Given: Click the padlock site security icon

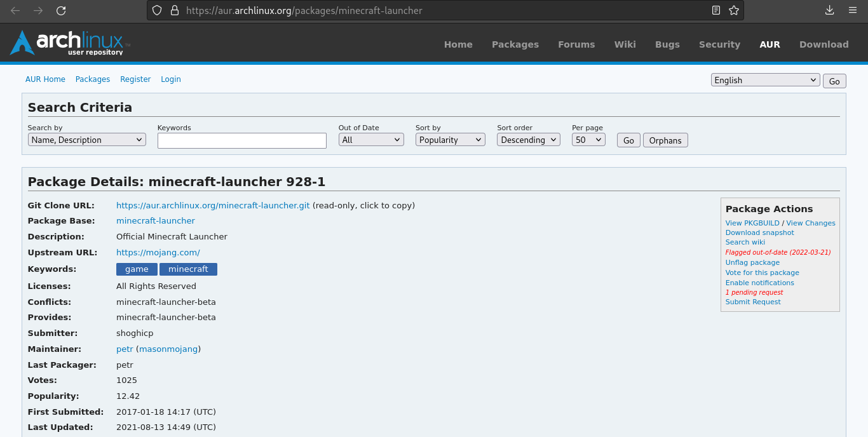Looking at the screenshot, I should click(174, 11).
